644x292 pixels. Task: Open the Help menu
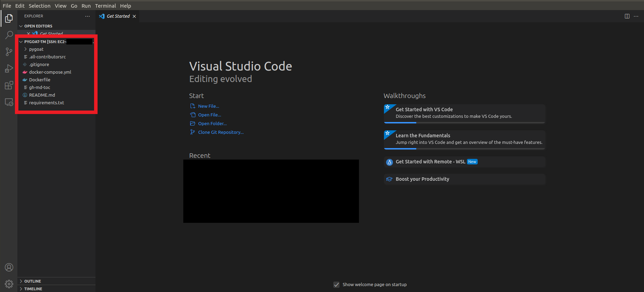[126, 6]
